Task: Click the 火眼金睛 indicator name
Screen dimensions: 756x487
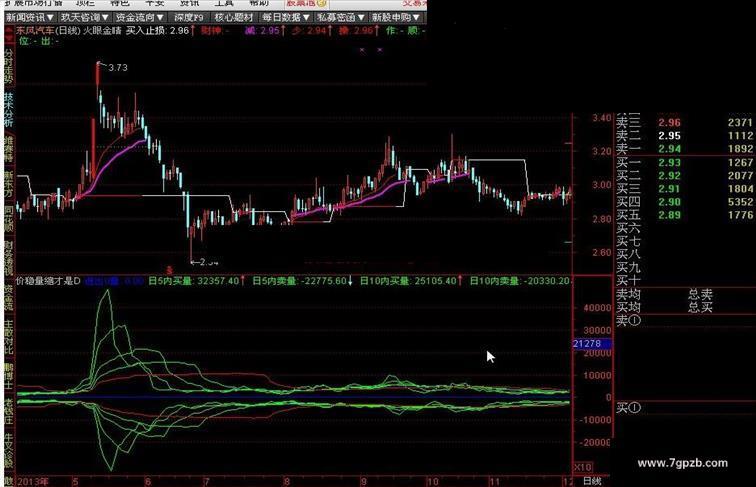Action: (x=102, y=30)
